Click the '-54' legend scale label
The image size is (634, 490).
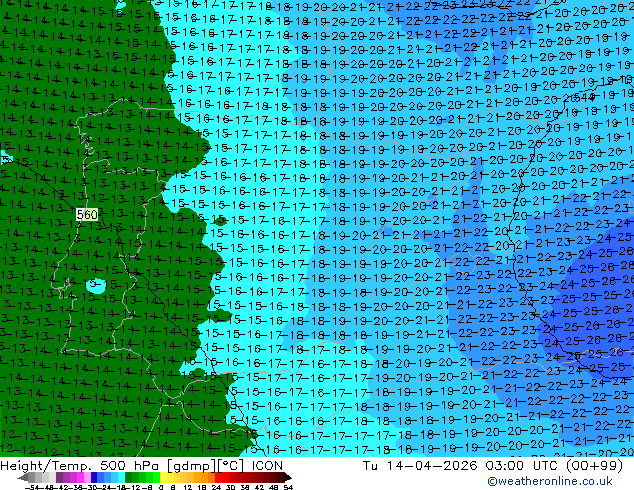click(32, 487)
